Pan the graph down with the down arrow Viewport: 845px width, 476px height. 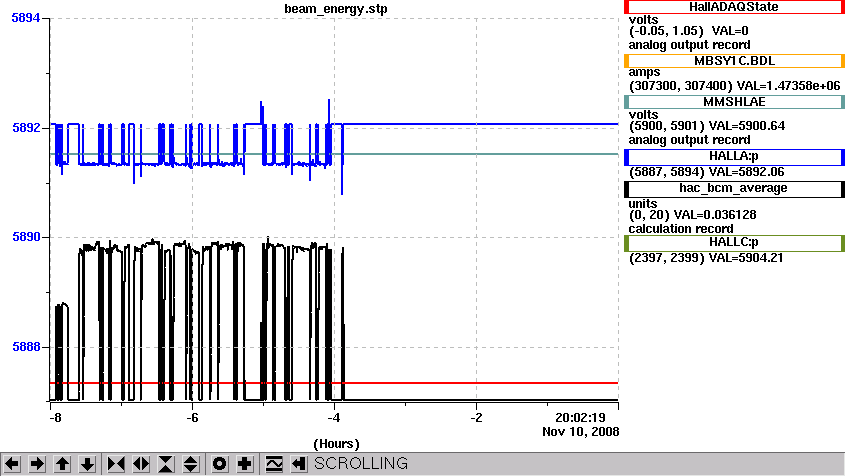click(x=87, y=464)
